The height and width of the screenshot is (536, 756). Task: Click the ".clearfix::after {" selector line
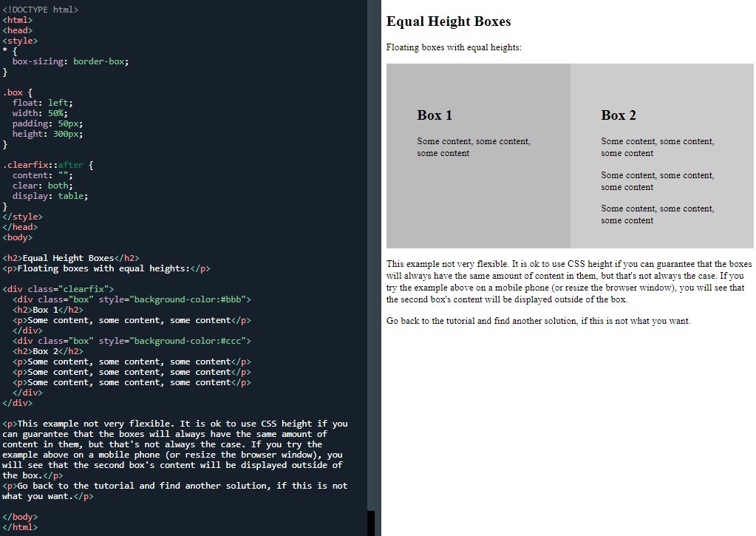click(x=48, y=165)
